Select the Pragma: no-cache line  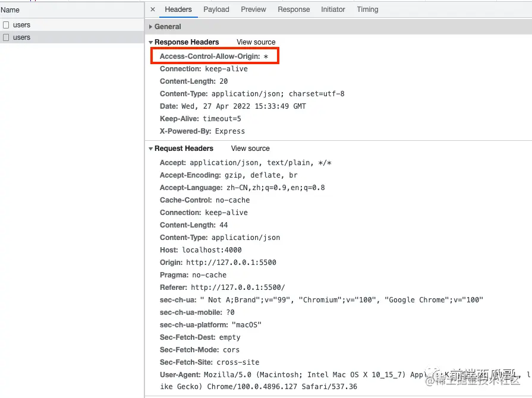click(x=193, y=275)
